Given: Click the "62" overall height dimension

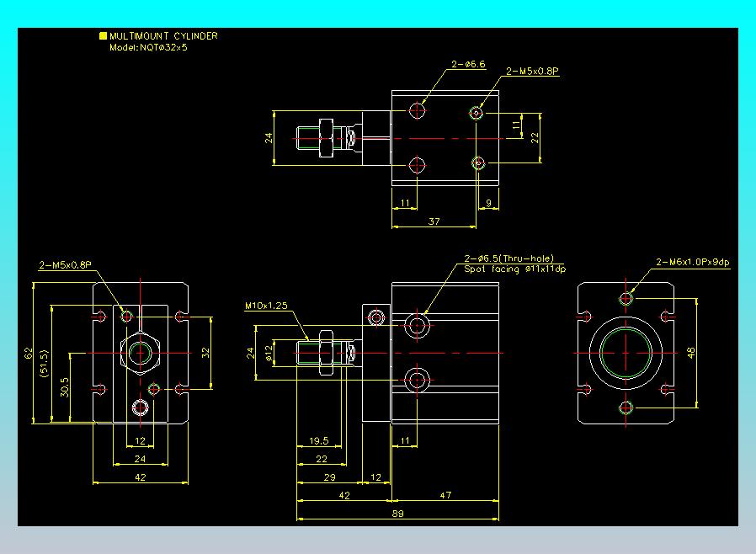Looking at the screenshot, I should (x=29, y=354).
